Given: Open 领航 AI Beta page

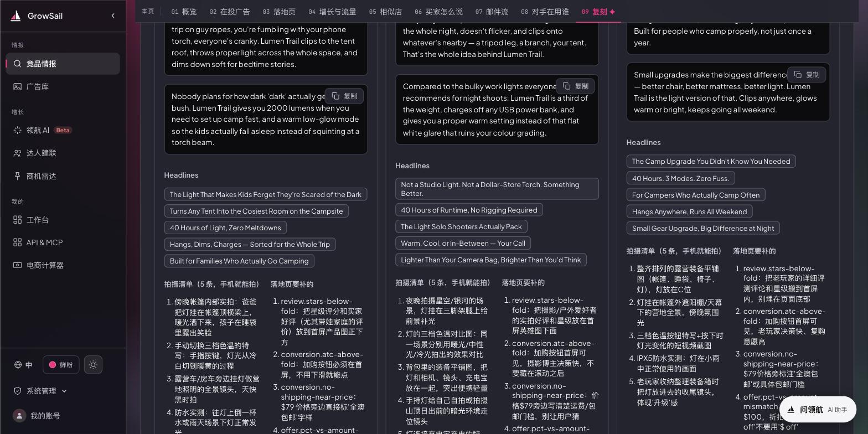Looking at the screenshot, I should click(63, 130).
